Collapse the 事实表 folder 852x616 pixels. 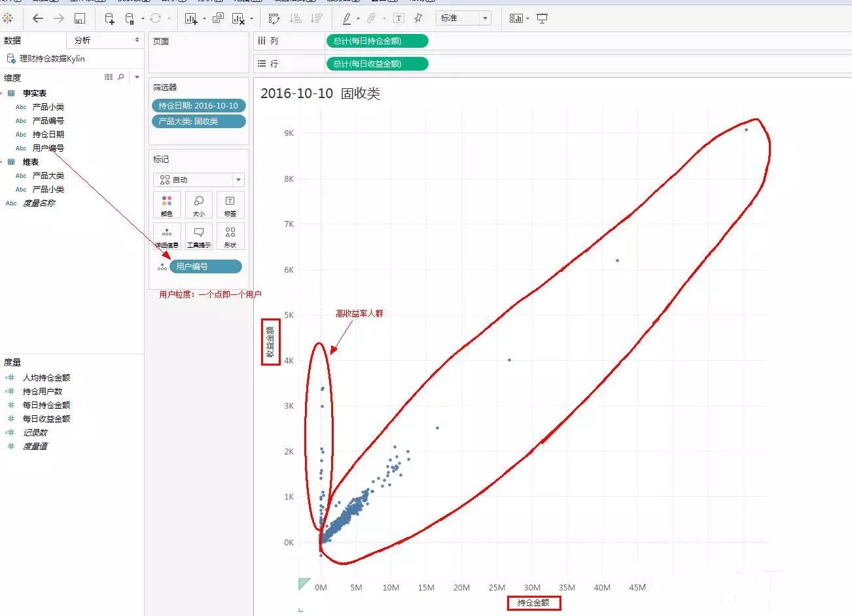click(1, 94)
